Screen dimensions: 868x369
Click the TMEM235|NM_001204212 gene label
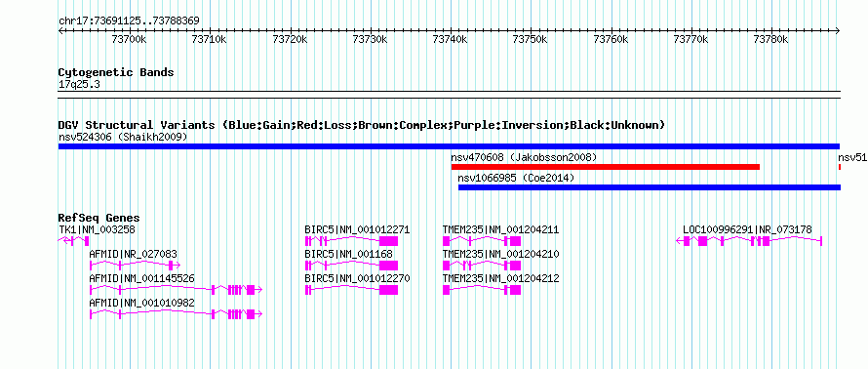(500, 278)
